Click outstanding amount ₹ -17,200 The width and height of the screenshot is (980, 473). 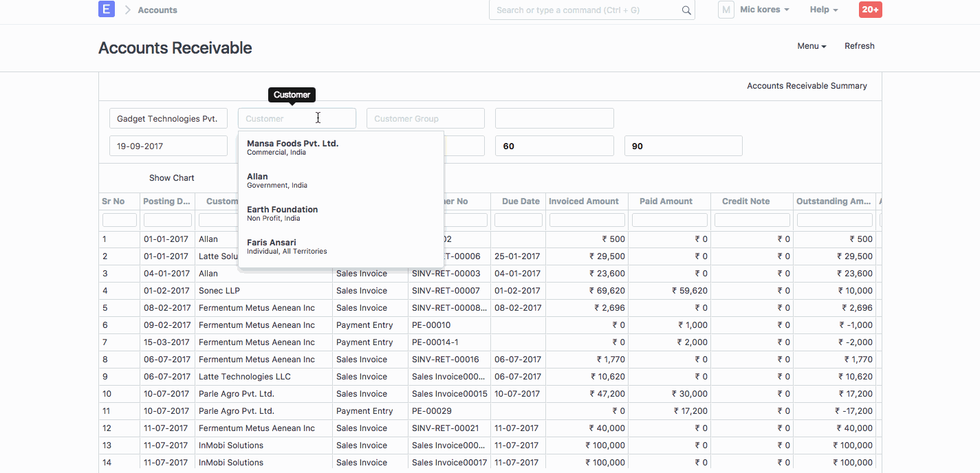tap(853, 411)
